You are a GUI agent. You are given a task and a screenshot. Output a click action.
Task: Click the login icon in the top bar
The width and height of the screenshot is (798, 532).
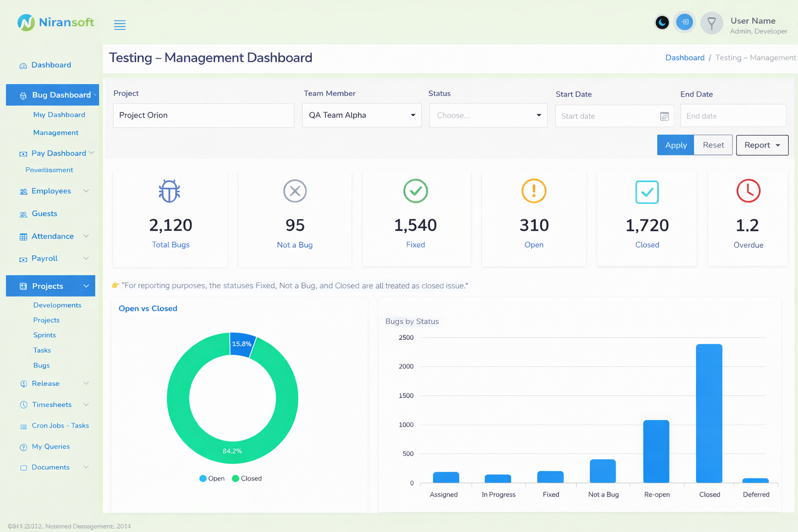click(x=684, y=22)
